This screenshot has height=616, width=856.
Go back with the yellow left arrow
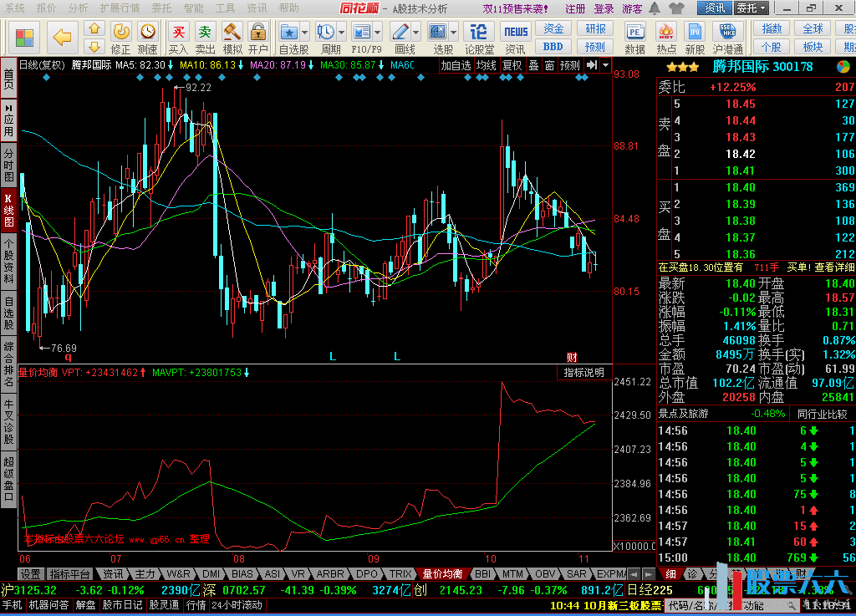62,37
